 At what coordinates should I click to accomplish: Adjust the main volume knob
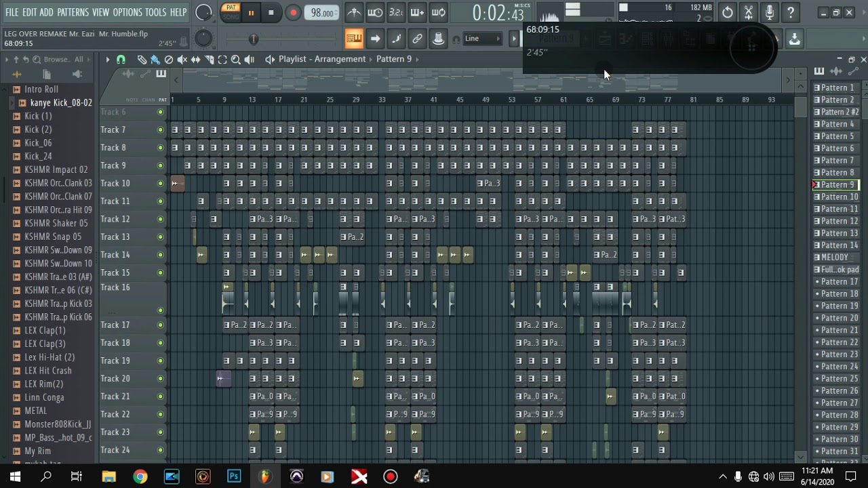pos(203,12)
